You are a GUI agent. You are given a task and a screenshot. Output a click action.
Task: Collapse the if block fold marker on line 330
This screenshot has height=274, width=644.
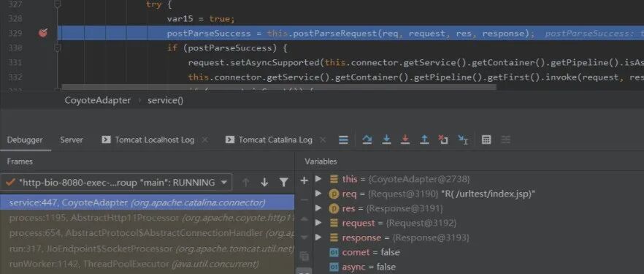58,48
